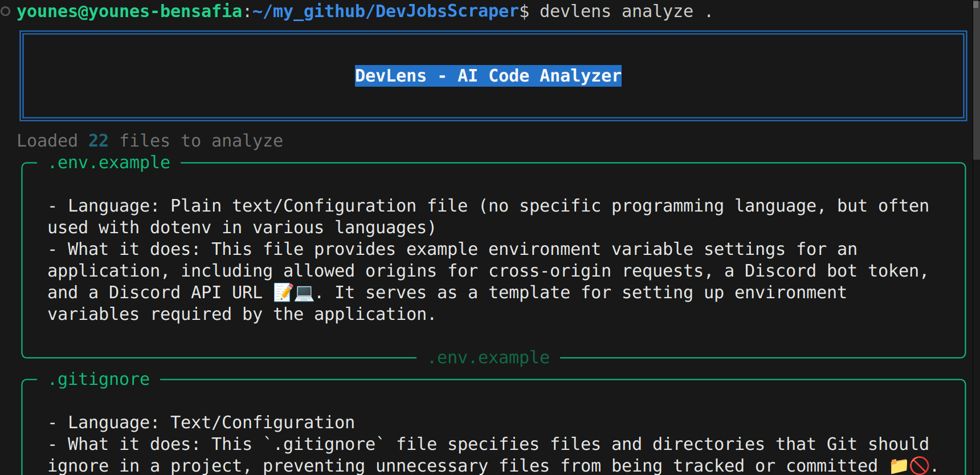Click the terminal's vertical scrollbar
The width and height of the screenshot is (980, 475).
[x=975, y=80]
